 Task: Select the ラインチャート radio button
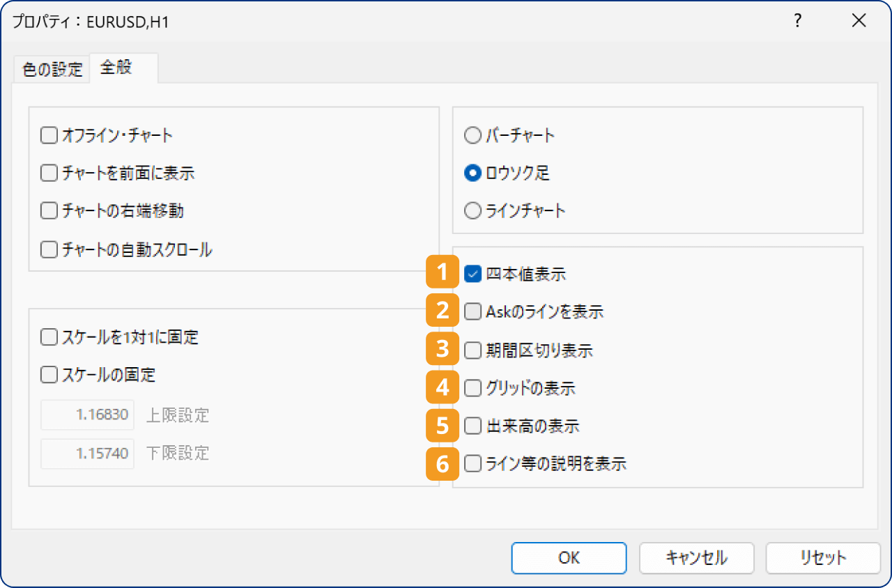click(472, 210)
